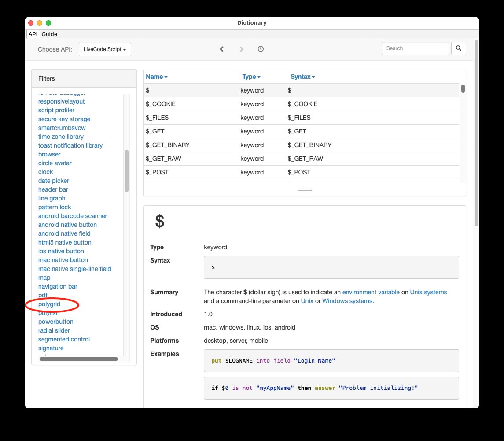The width and height of the screenshot is (504, 441).
Task: Open the environment variable link
Action: (371, 292)
